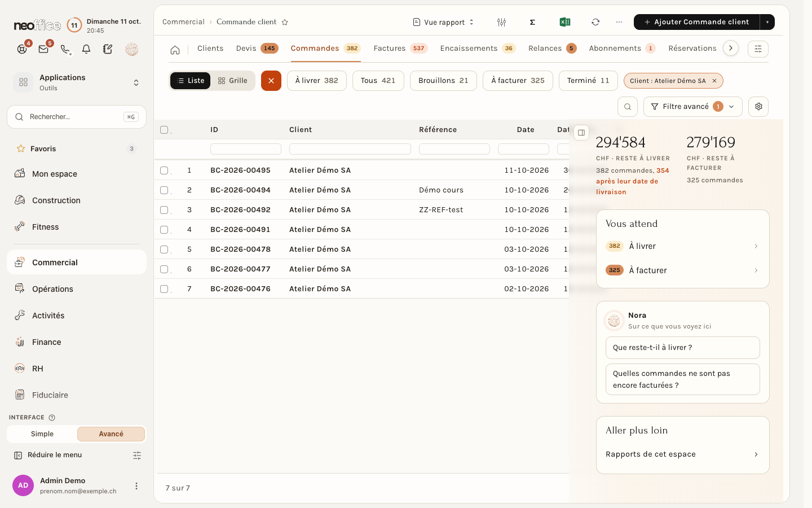Open the more options ellipsis in top bar

coord(619,22)
